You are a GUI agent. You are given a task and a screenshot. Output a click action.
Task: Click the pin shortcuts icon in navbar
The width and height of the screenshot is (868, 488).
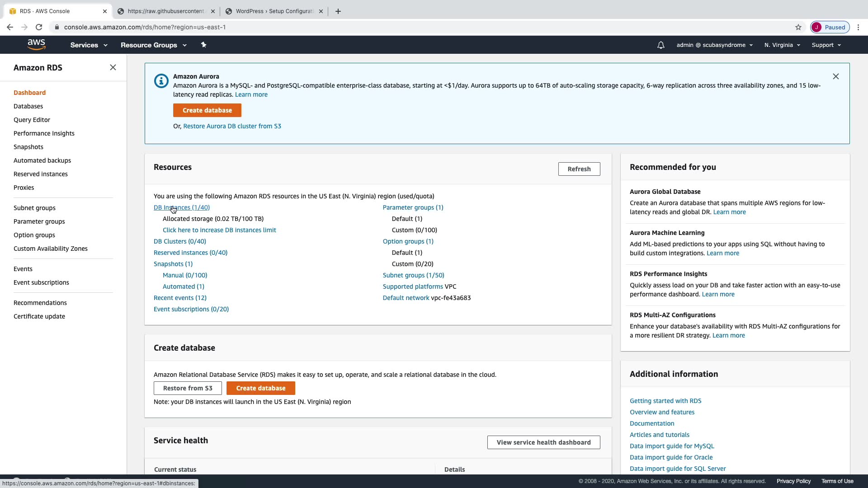[x=203, y=45]
